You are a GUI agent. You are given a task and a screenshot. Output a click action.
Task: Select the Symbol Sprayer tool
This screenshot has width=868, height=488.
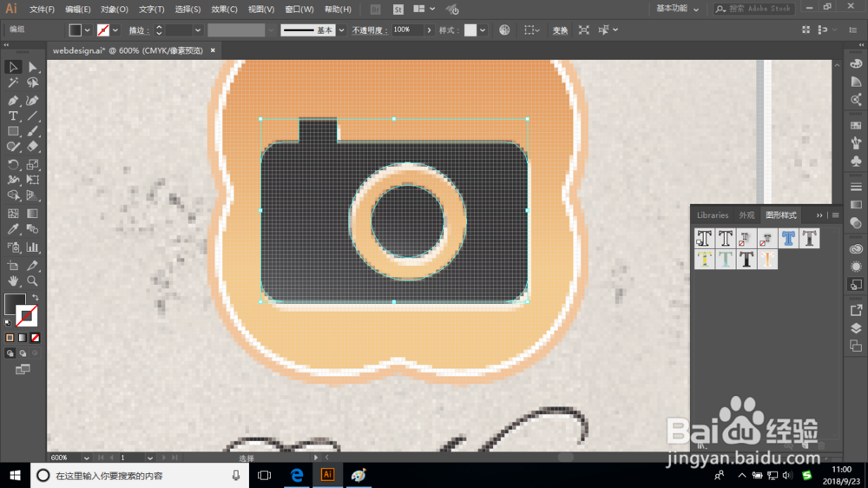pyautogui.click(x=13, y=247)
